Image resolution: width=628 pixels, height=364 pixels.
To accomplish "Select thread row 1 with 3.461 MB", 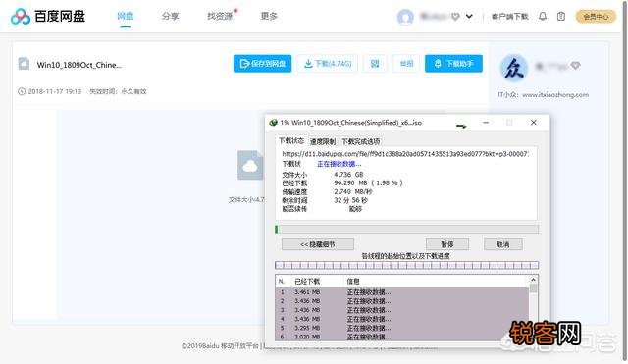I will 402,292.
